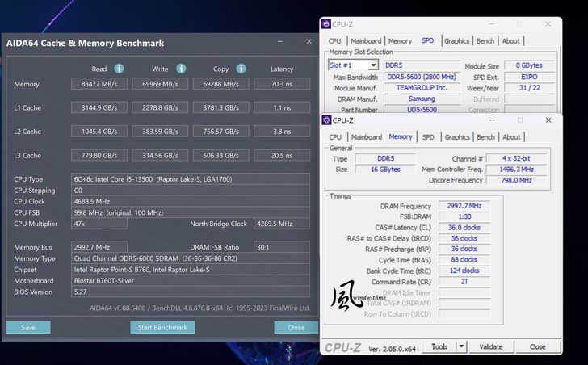
Task: Click CPU-Z app icon in SPD window title bar
Action: pyautogui.click(x=325, y=25)
